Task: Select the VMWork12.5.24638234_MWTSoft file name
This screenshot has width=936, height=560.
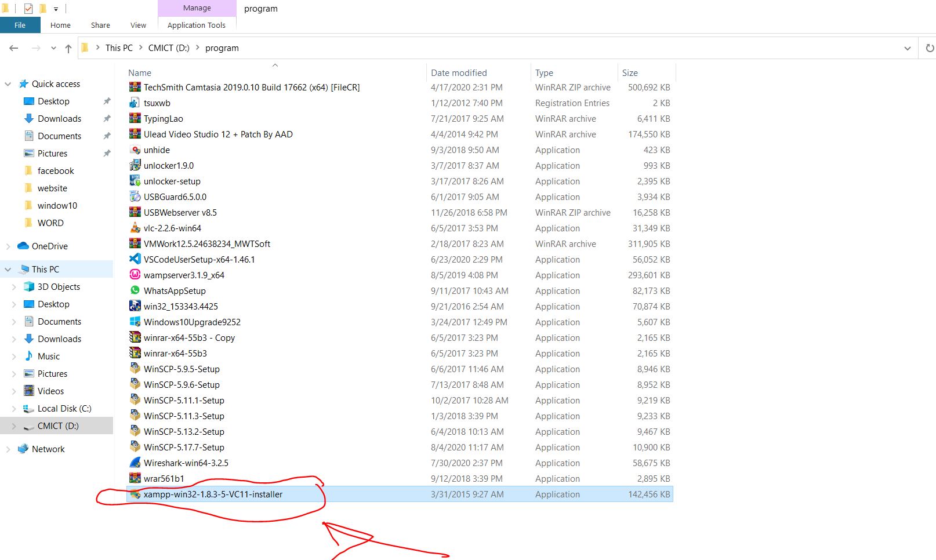Action: (207, 243)
